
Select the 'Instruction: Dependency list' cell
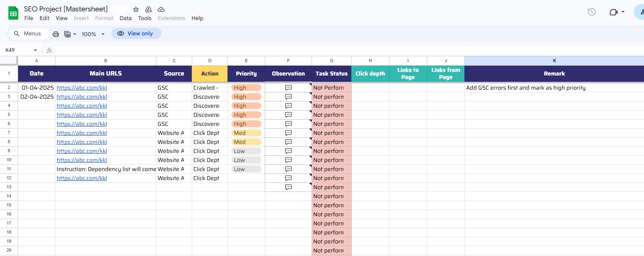click(x=106, y=169)
